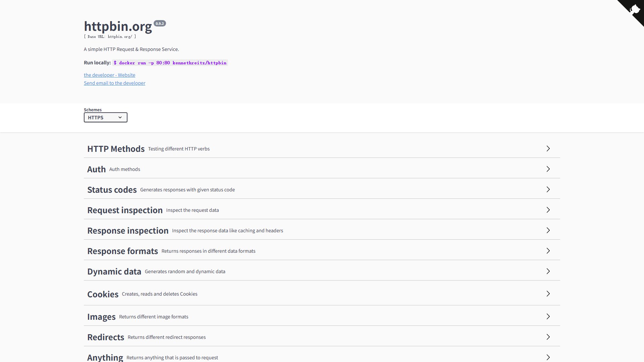The width and height of the screenshot is (644, 362).
Task: Open the Cookies heading
Action: tap(103, 294)
